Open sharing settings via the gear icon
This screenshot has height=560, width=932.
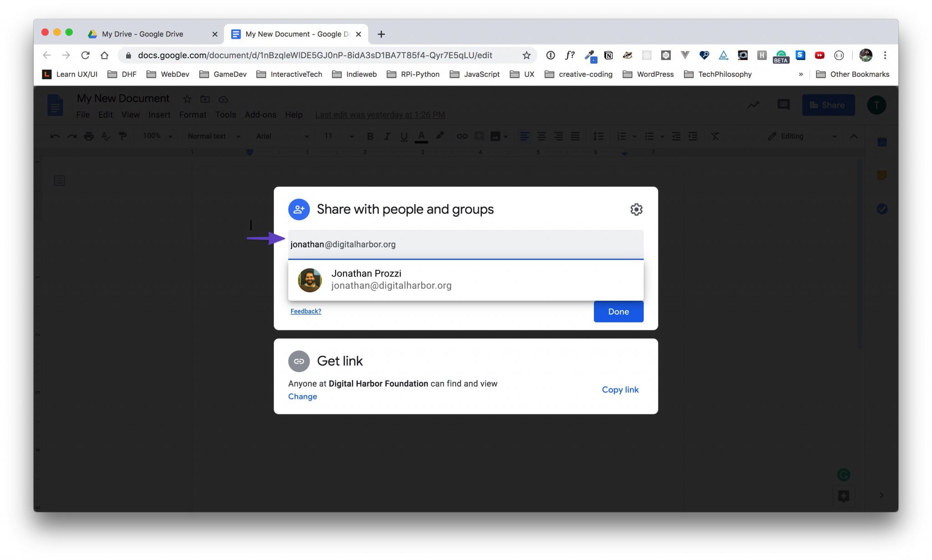tap(636, 209)
